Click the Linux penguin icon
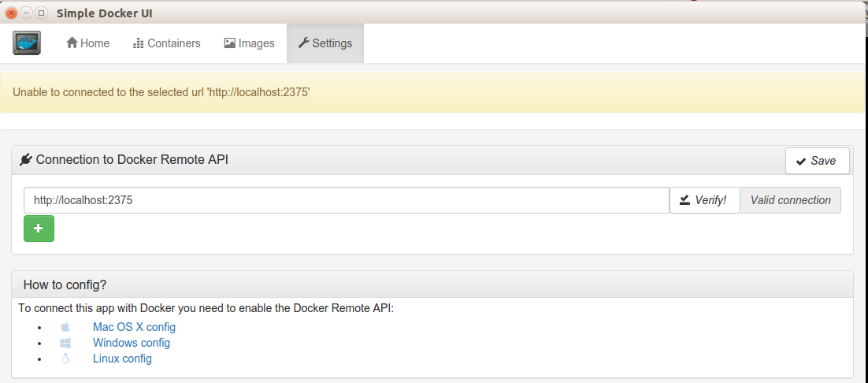868x383 pixels. pos(65,359)
